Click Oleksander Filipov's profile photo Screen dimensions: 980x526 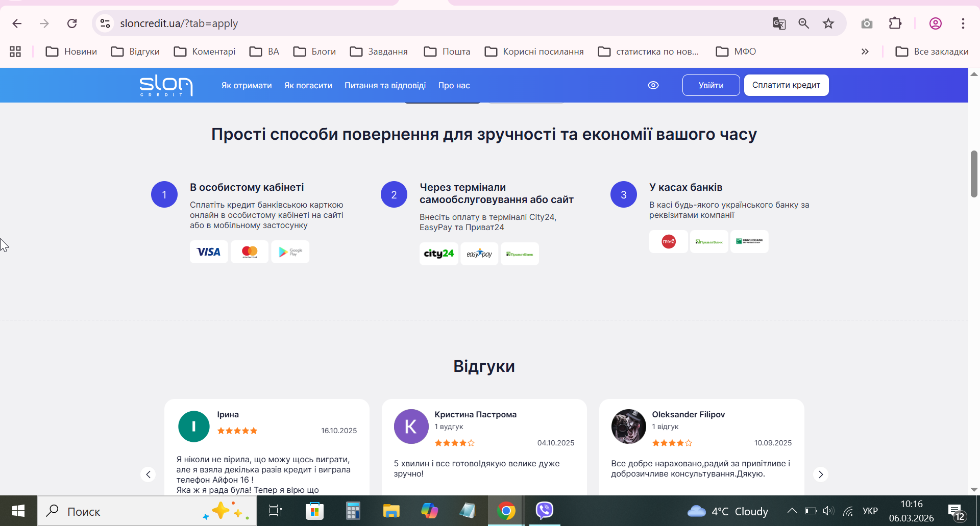pos(629,427)
